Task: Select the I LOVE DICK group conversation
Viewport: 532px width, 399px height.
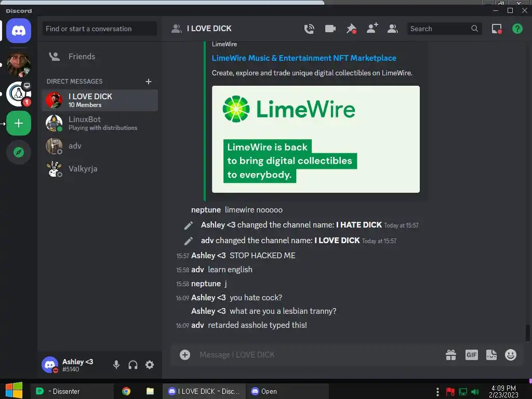Action: (x=100, y=100)
